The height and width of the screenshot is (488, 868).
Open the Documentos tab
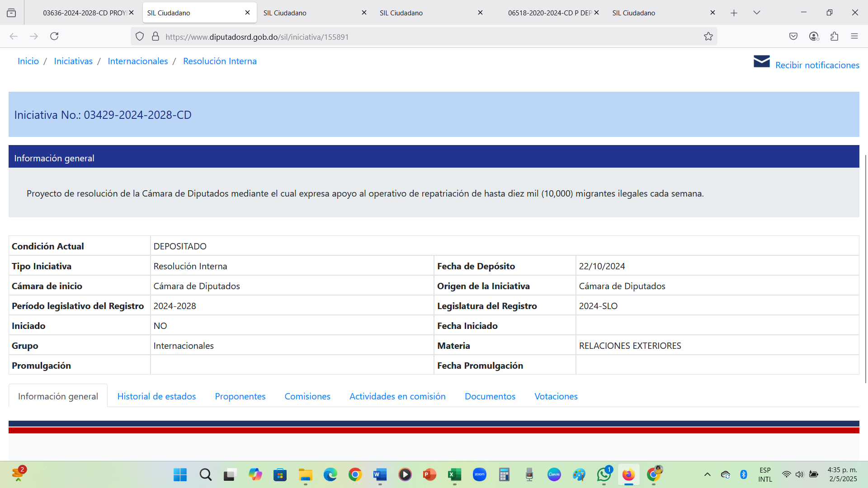pyautogui.click(x=490, y=396)
